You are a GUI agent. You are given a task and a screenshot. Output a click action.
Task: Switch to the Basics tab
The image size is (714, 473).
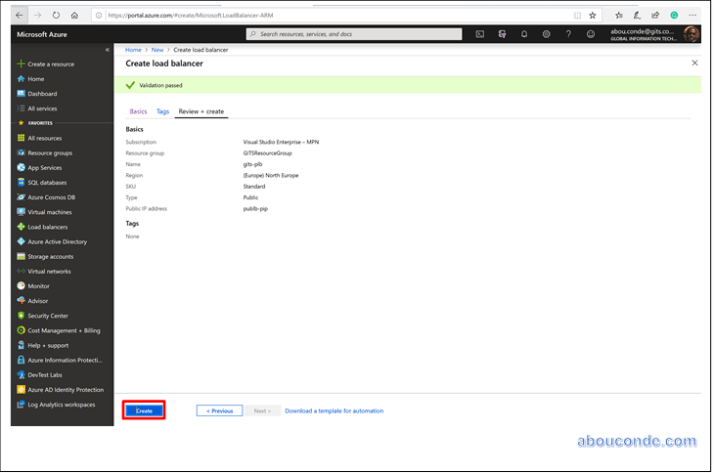(x=138, y=111)
